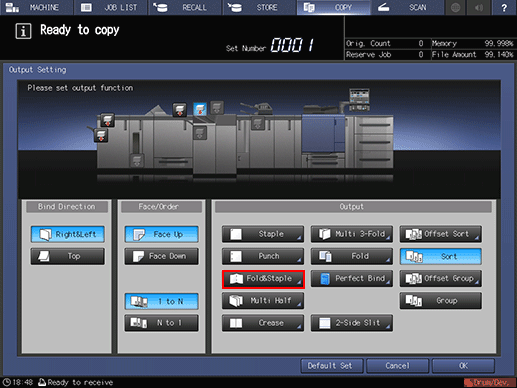Click the Drum/Dev. status indicator
517x388 pixels.
(489, 382)
